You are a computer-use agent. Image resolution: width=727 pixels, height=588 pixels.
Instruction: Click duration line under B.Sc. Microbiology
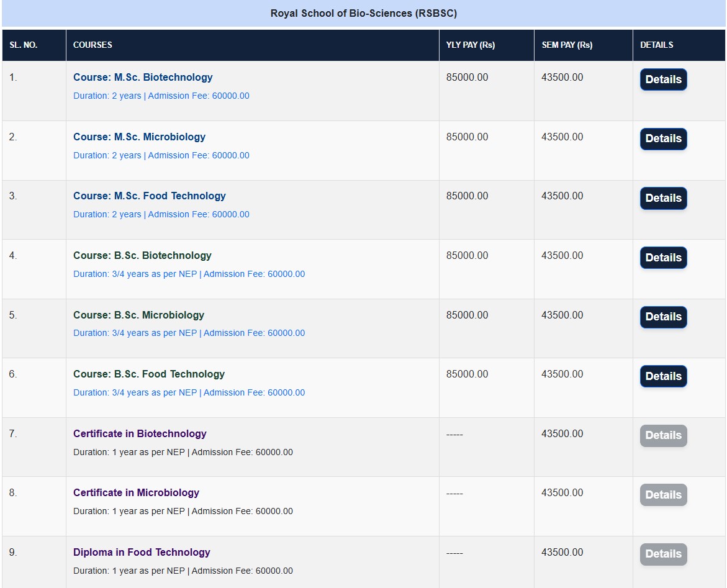189,333
